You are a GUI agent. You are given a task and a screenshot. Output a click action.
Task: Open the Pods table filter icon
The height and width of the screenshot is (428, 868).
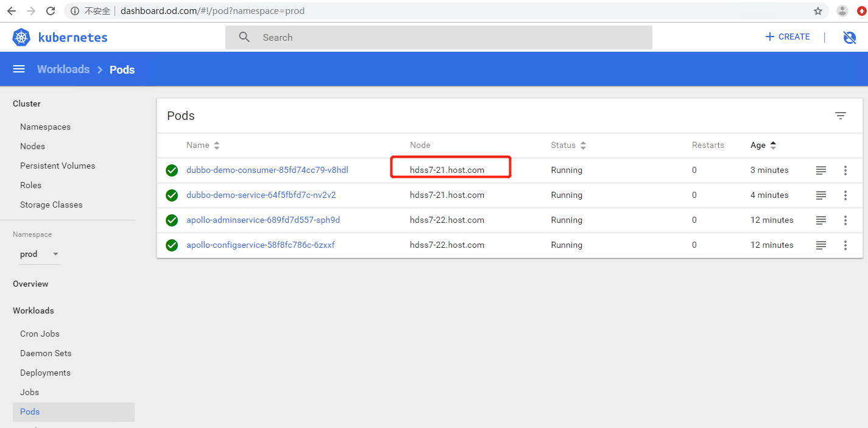[x=841, y=116]
